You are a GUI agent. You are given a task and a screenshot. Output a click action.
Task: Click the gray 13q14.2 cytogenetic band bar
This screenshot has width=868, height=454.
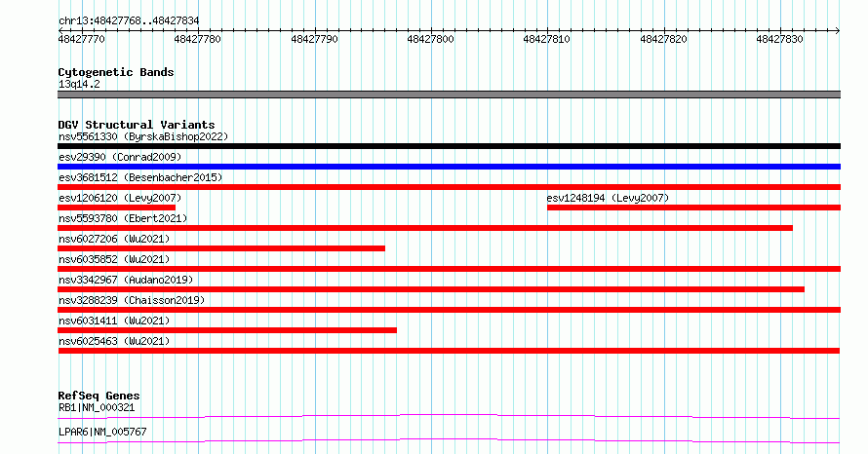[449, 95]
